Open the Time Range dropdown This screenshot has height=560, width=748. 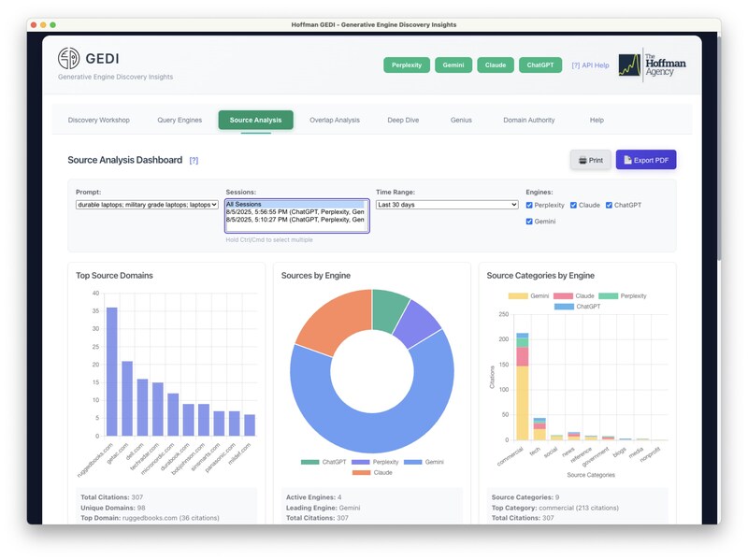(447, 205)
